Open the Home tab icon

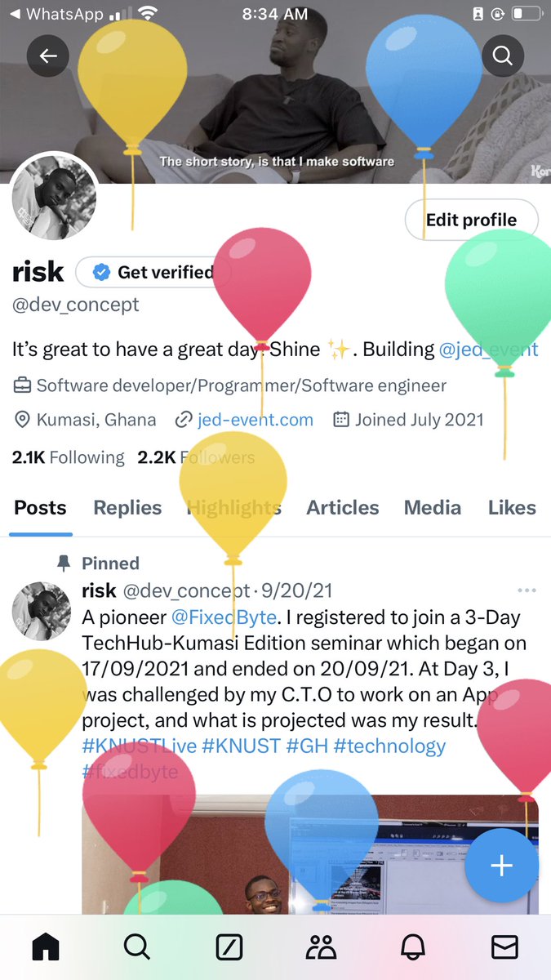[46, 947]
